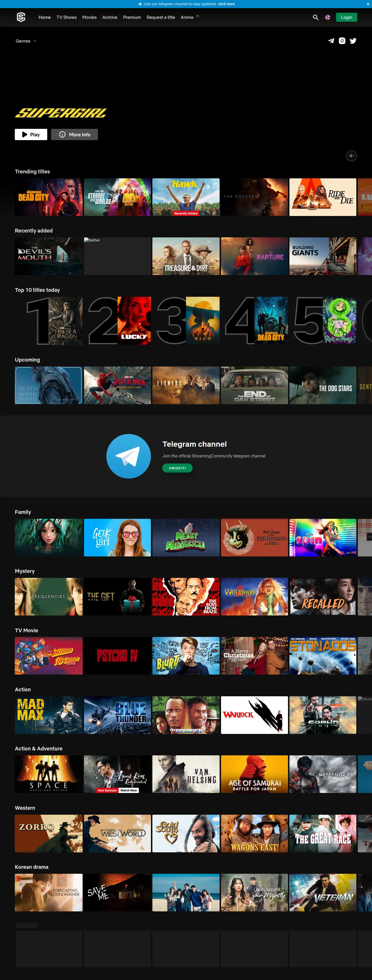Open the search magnifier icon
Image resolution: width=372 pixels, height=980 pixels.
point(316,17)
